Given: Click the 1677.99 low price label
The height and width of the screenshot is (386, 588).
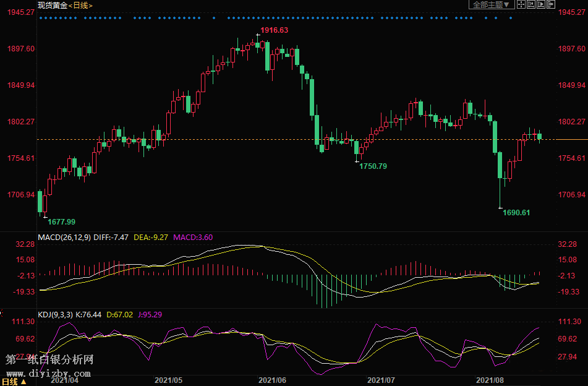Looking at the screenshot, I should click(x=62, y=221).
